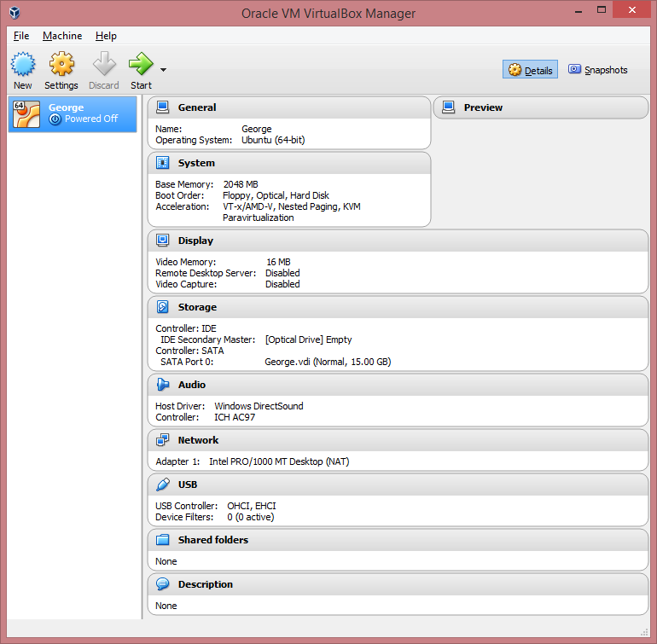Click 'Intel PRO/1000 MT Desktop (NAT)' adapter
Screen dimensions: 657x644
click(x=279, y=461)
